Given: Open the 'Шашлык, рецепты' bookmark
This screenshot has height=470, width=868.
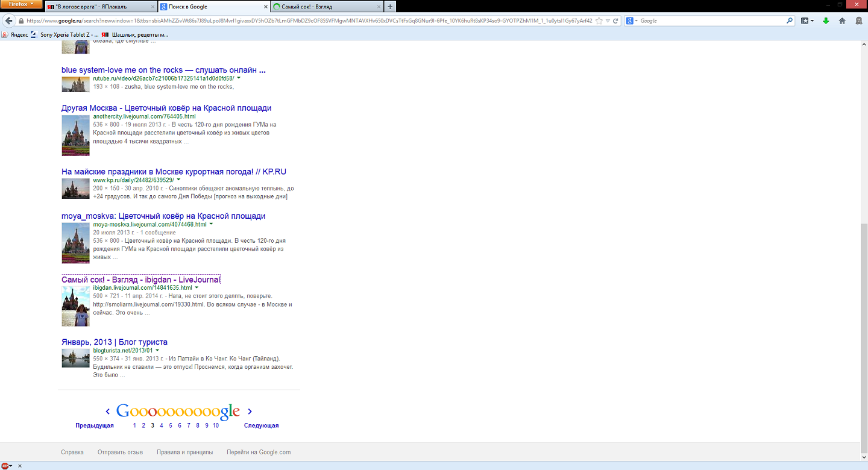Looking at the screenshot, I should point(135,34).
